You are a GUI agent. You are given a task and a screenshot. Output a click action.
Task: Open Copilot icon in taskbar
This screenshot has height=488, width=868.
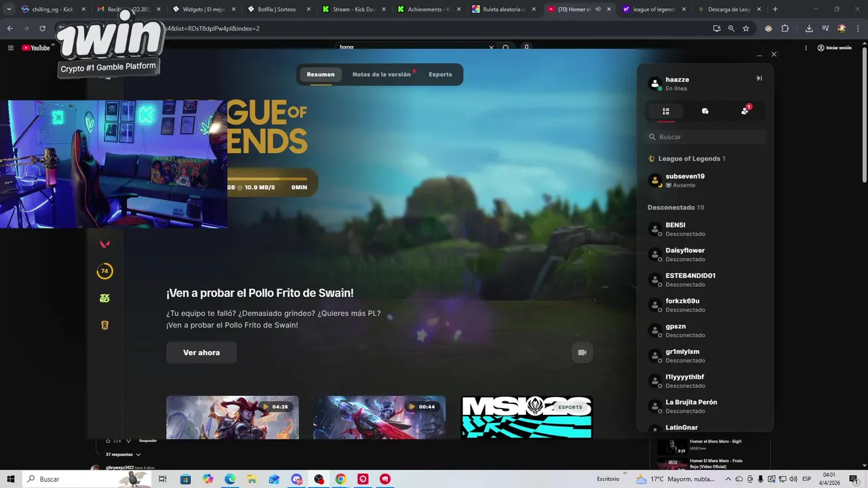208,479
